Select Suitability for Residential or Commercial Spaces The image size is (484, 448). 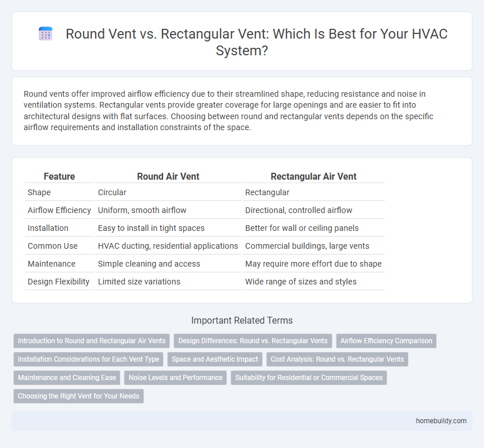309,378
